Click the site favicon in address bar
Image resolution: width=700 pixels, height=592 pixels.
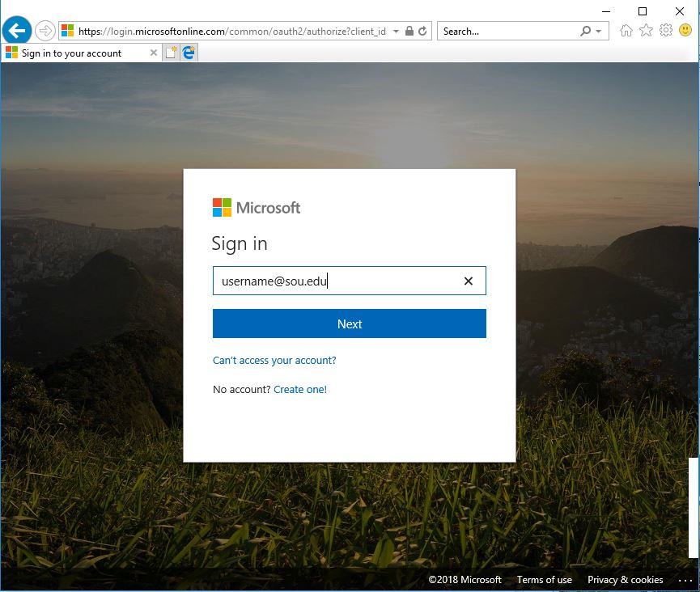pyautogui.click(x=67, y=31)
